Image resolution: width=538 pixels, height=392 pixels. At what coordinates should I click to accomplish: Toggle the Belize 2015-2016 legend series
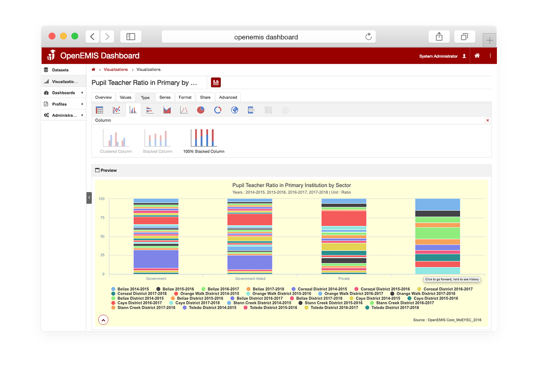175,289
